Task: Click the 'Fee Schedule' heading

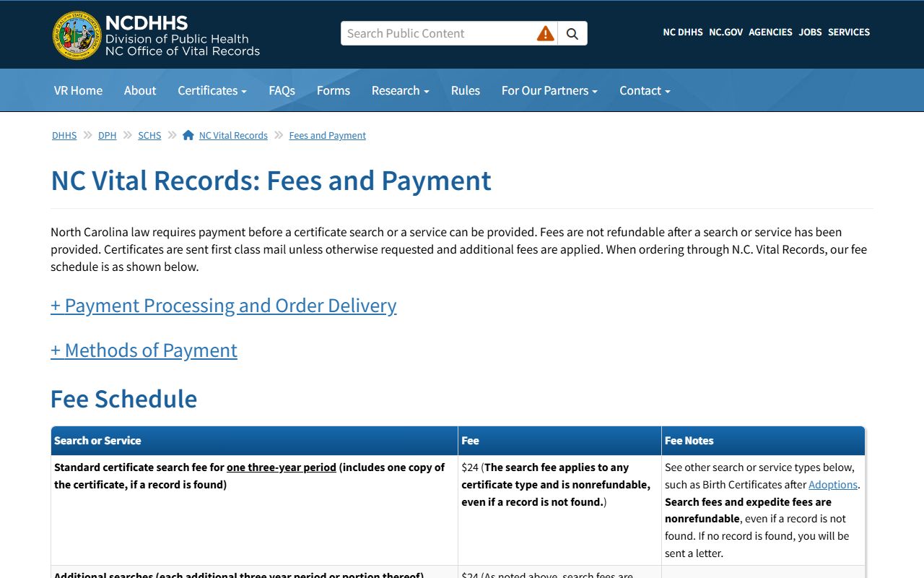Action: coord(124,399)
